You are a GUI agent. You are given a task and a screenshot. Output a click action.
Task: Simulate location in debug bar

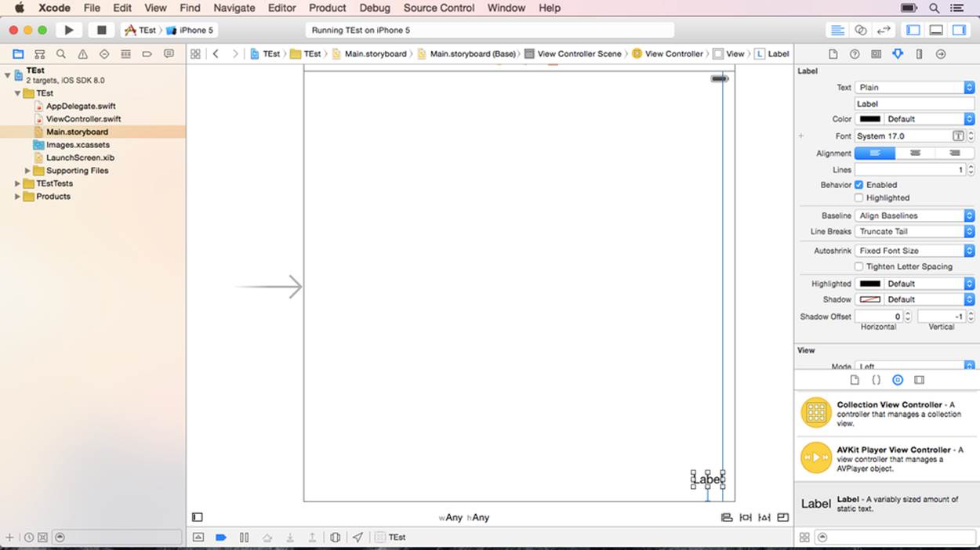point(358,537)
